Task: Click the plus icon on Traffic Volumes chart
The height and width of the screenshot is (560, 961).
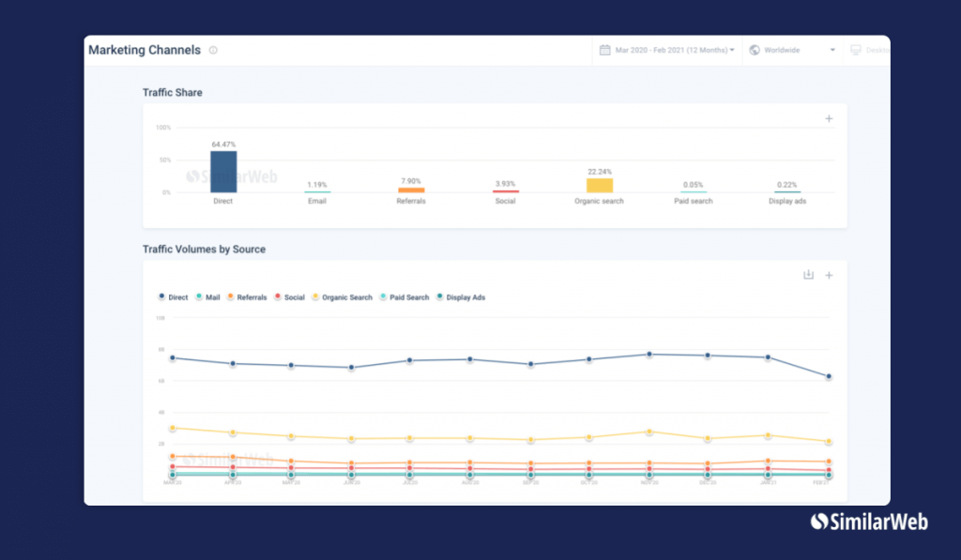Action: click(828, 275)
